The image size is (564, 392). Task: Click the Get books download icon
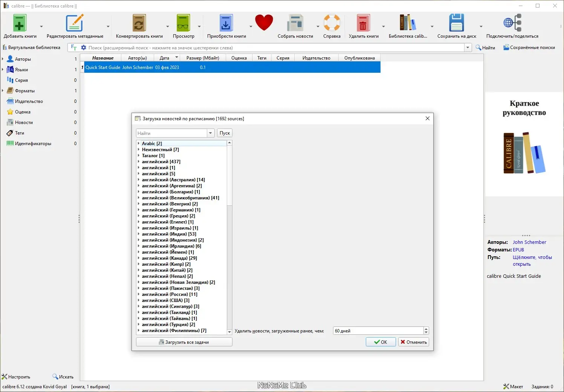click(226, 23)
